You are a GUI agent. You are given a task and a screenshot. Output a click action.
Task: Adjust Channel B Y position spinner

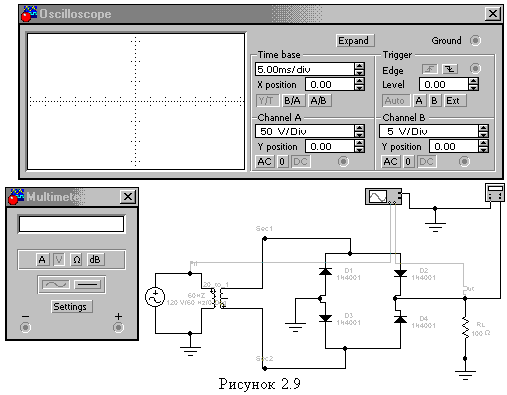[x=483, y=146]
